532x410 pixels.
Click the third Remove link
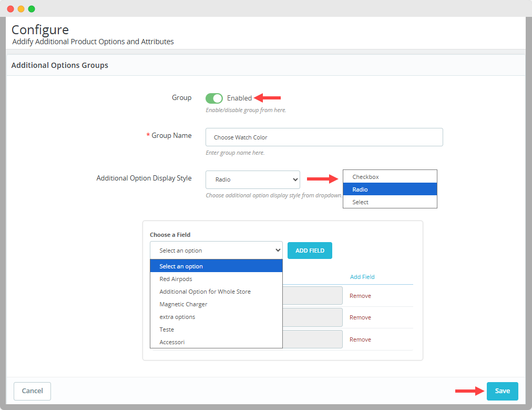[x=360, y=339]
